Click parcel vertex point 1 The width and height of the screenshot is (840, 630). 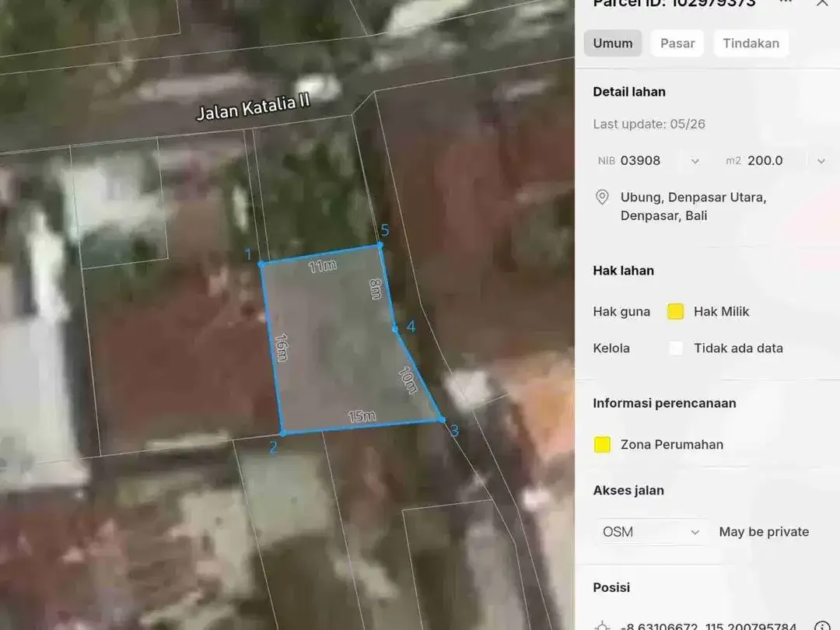[x=261, y=264]
